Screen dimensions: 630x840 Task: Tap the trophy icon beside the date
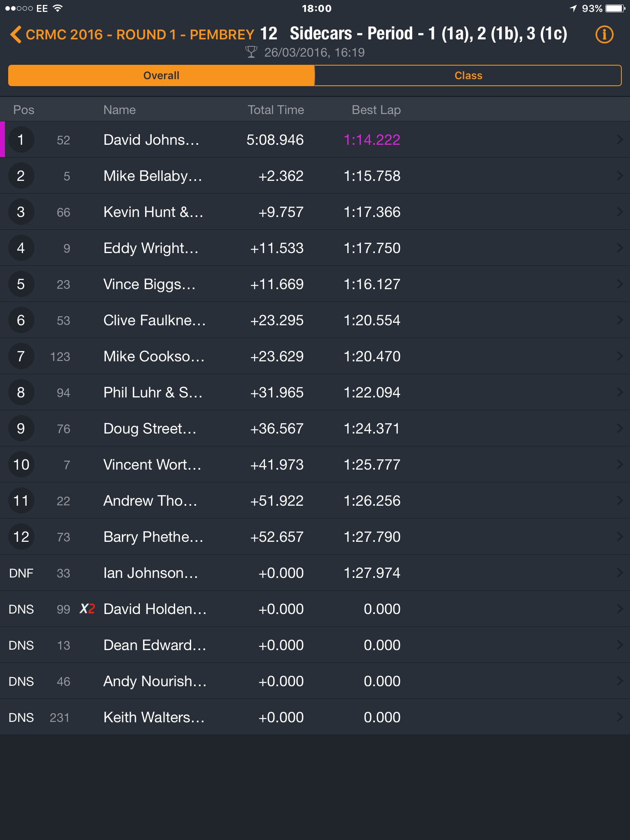coord(251,52)
